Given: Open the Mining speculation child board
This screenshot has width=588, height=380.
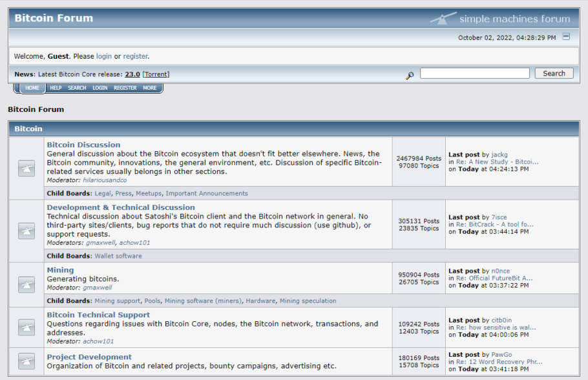Looking at the screenshot, I should pos(308,301).
